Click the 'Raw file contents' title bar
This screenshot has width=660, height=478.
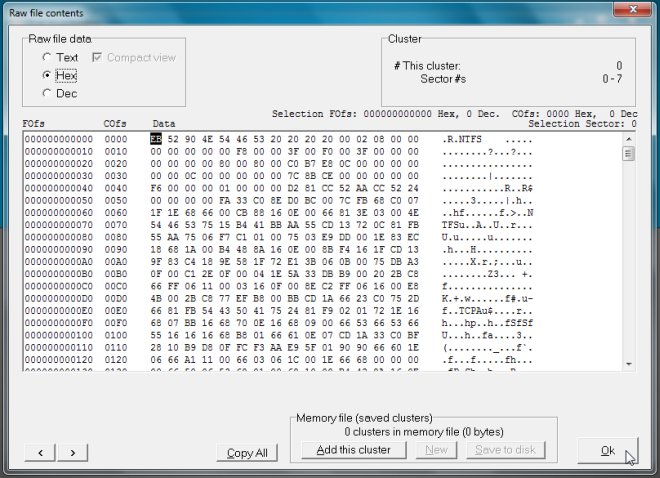(46, 13)
